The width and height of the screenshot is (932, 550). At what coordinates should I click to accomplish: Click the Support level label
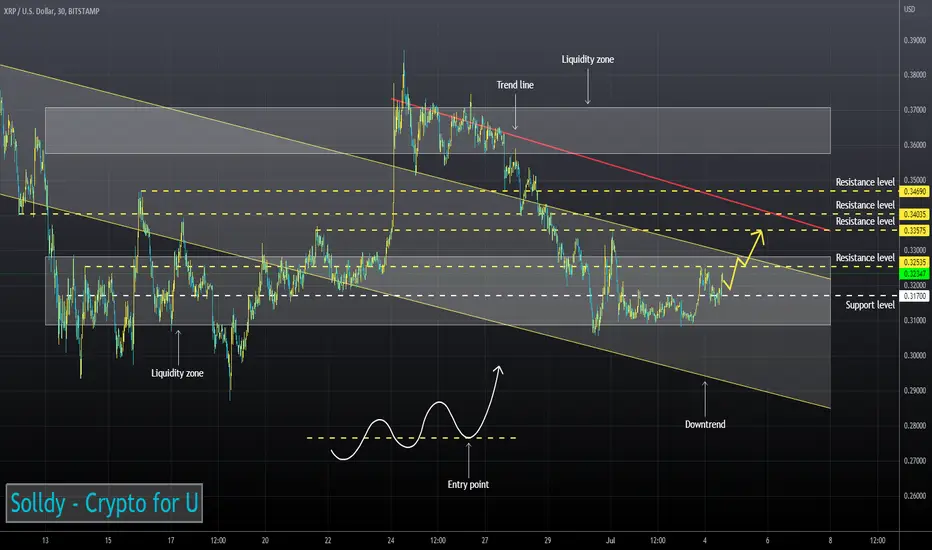tap(870, 305)
